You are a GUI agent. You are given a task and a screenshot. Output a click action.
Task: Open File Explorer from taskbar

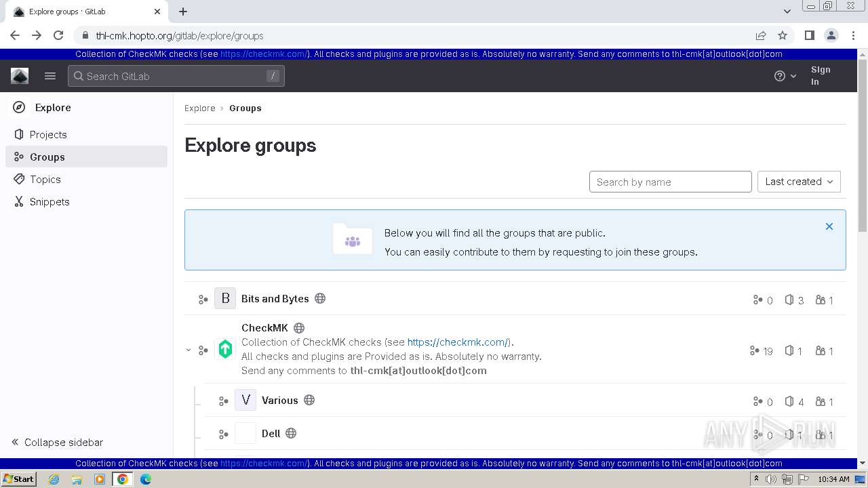point(77,479)
